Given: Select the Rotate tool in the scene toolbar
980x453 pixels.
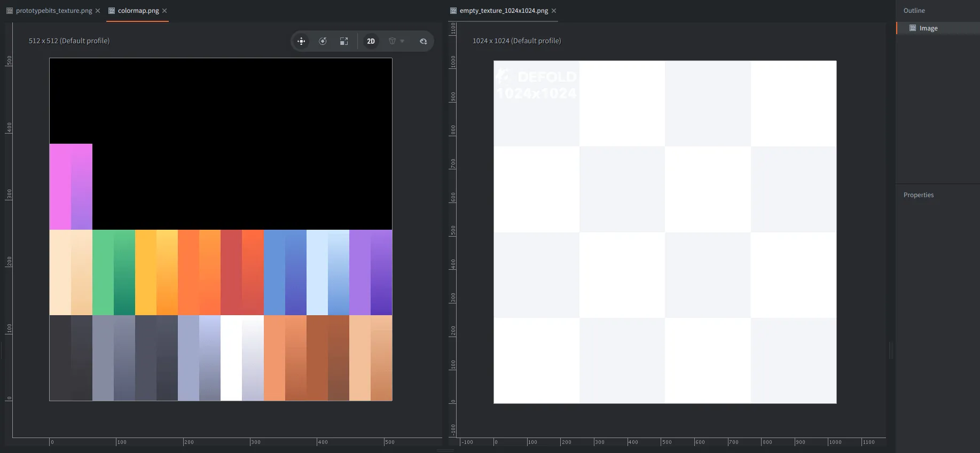Looking at the screenshot, I should point(323,41).
